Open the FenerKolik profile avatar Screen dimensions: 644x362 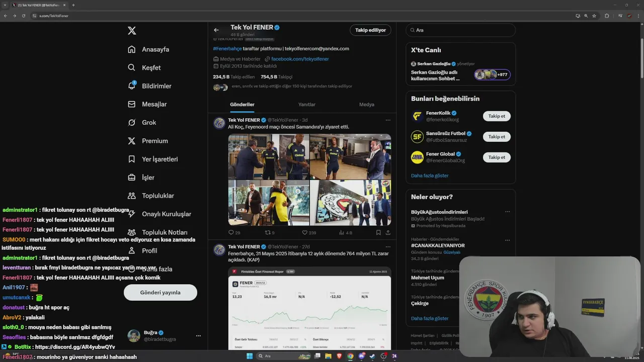point(417,116)
